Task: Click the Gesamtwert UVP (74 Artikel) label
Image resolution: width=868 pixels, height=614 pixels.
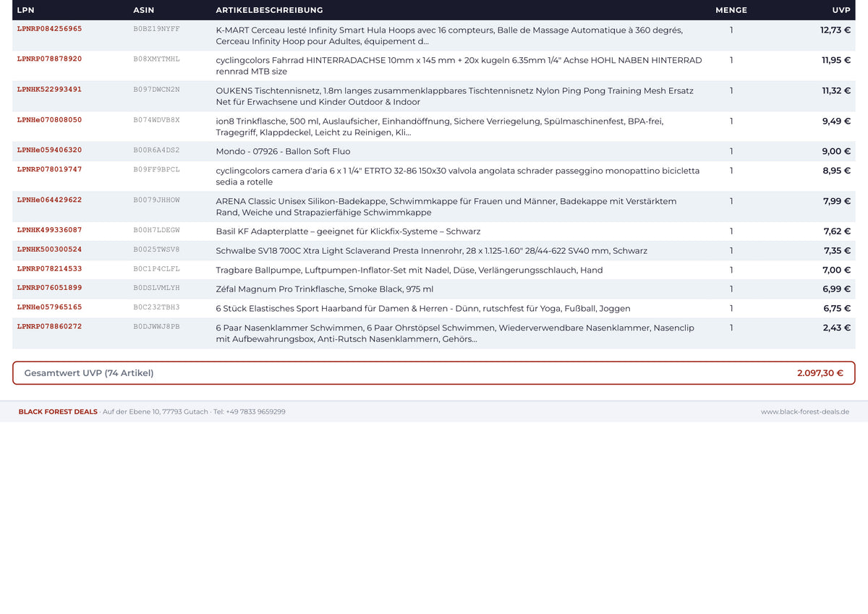Action: coord(89,373)
